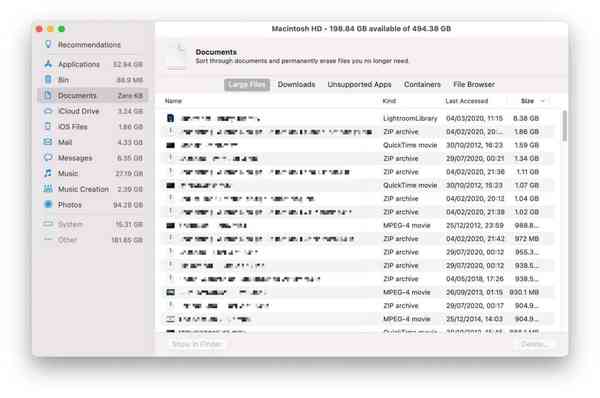Image resolution: width=600 pixels, height=398 pixels.
Task: Select Mail 4.33 GB in sidebar
Action: pos(93,142)
